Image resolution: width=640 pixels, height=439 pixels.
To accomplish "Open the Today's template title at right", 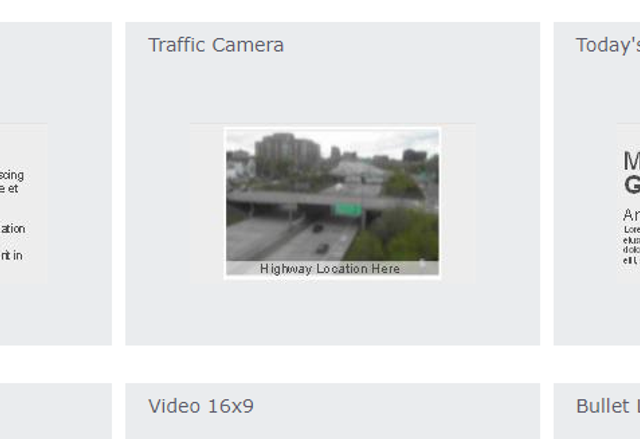I will click(608, 45).
